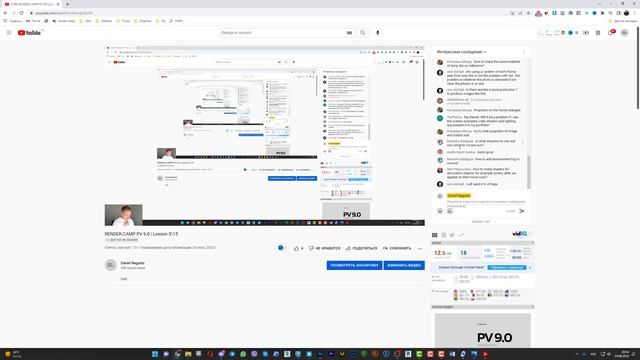Bookmark this page with the star icon
The height and width of the screenshot is (360, 640).
point(528,13)
